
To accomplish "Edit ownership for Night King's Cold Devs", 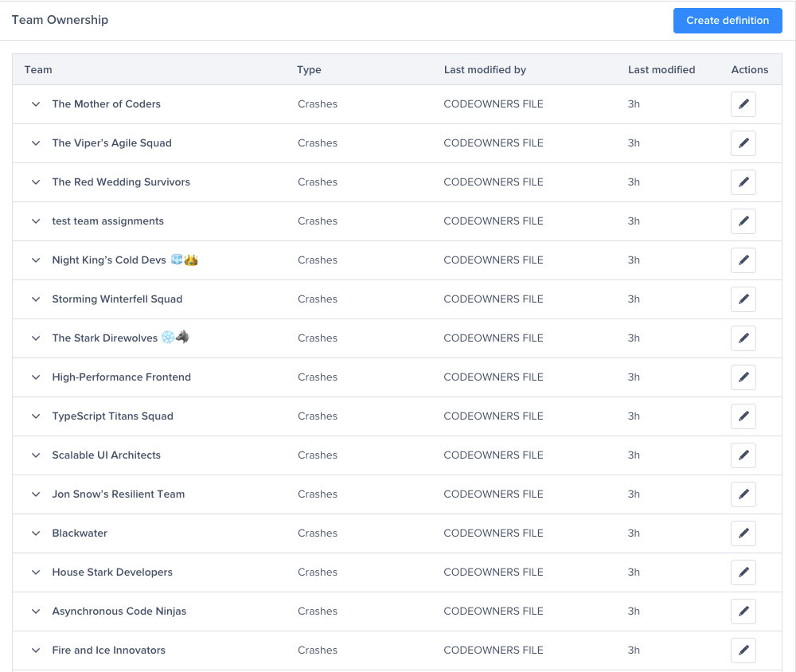I will pos(743,260).
